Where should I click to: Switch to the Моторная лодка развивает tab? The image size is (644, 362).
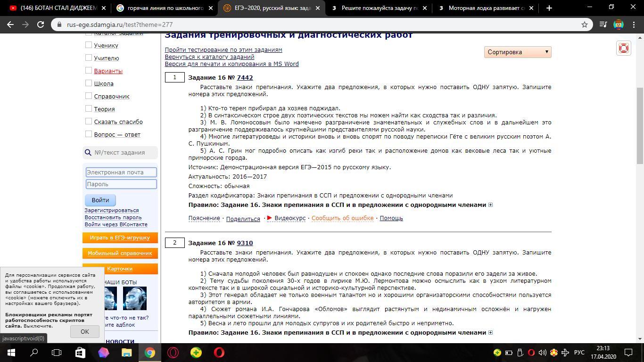[x=487, y=8]
